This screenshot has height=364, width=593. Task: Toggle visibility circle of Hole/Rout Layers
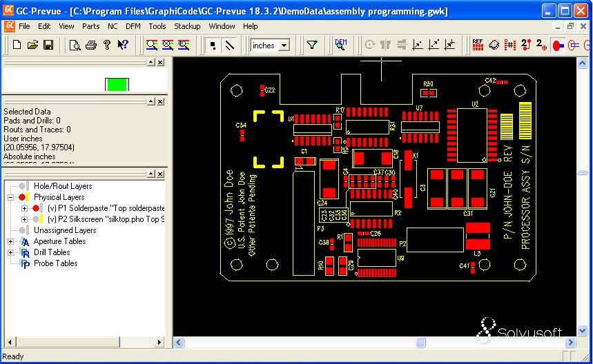pos(22,186)
